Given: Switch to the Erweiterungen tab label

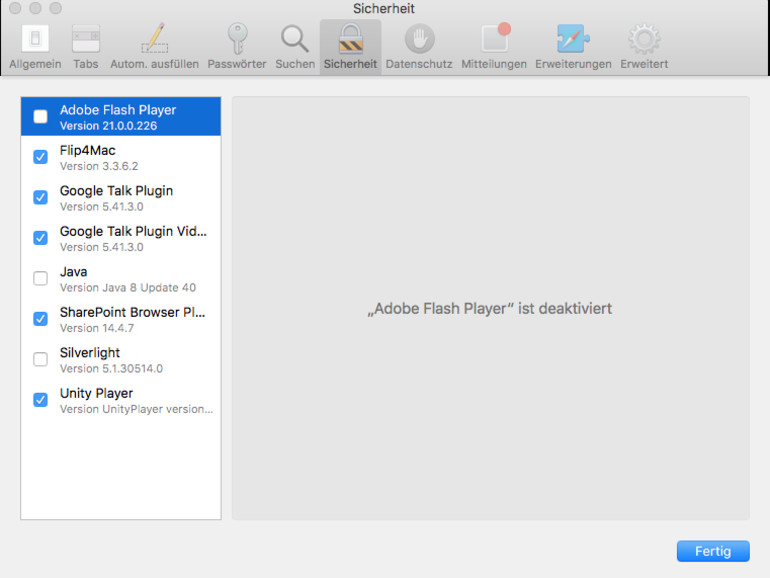Looking at the screenshot, I should tap(573, 64).
